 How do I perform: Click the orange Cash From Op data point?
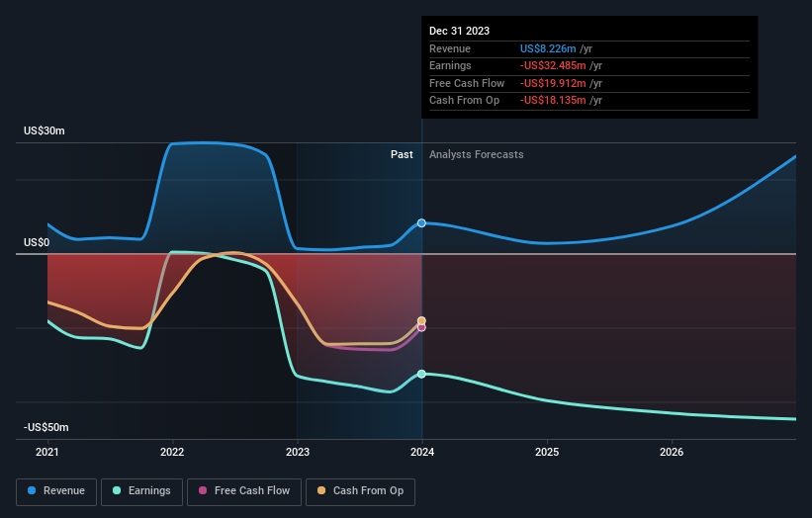(421, 321)
